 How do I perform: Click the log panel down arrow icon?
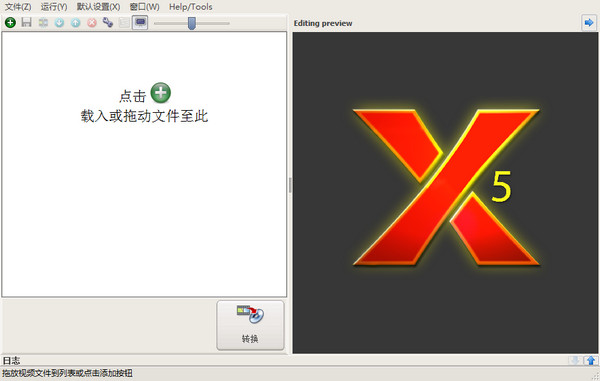coord(575,360)
